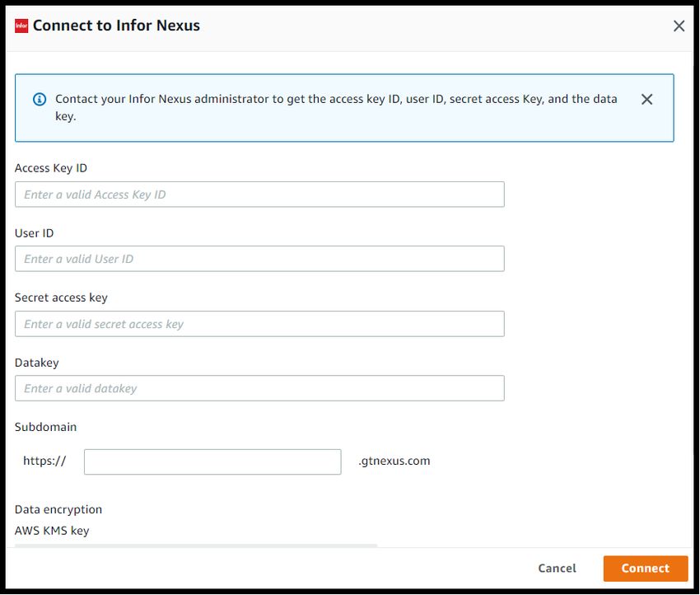Click the Subdomain https:// text field
The width and height of the screenshot is (700, 595).
tap(212, 461)
